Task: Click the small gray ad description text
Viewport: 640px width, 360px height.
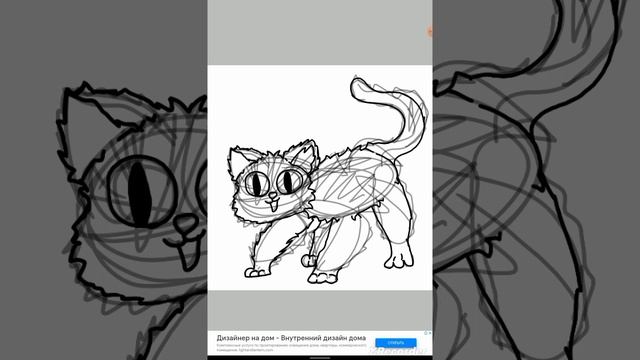Action: (291, 347)
